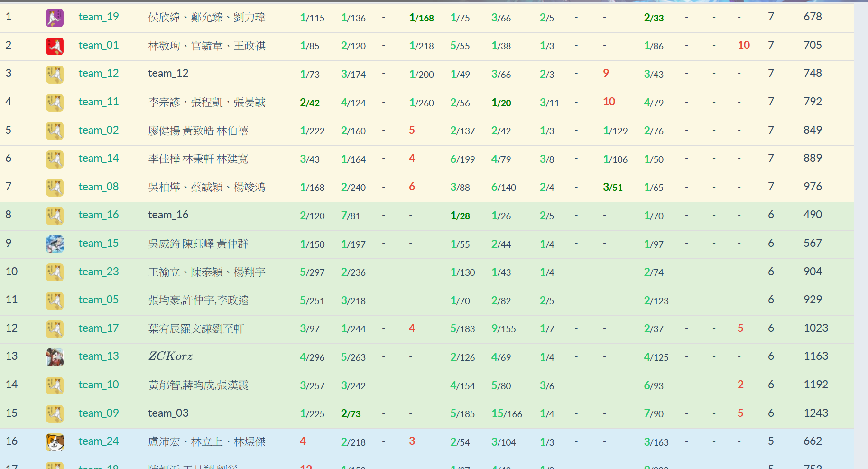This screenshot has height=469, width=868.
Task: Open team_08's bold 3/51 result
Action: tap(613, 188)
